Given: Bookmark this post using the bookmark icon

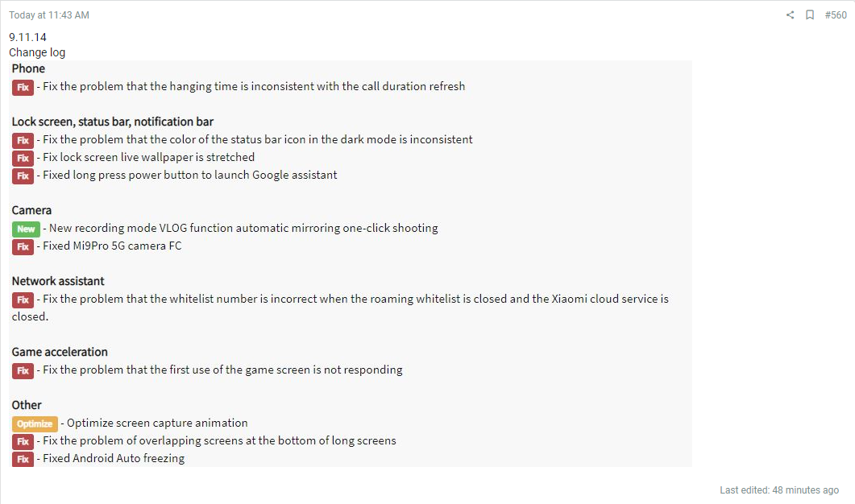Looking at the screenshot, I should click(x=810, y=14).
